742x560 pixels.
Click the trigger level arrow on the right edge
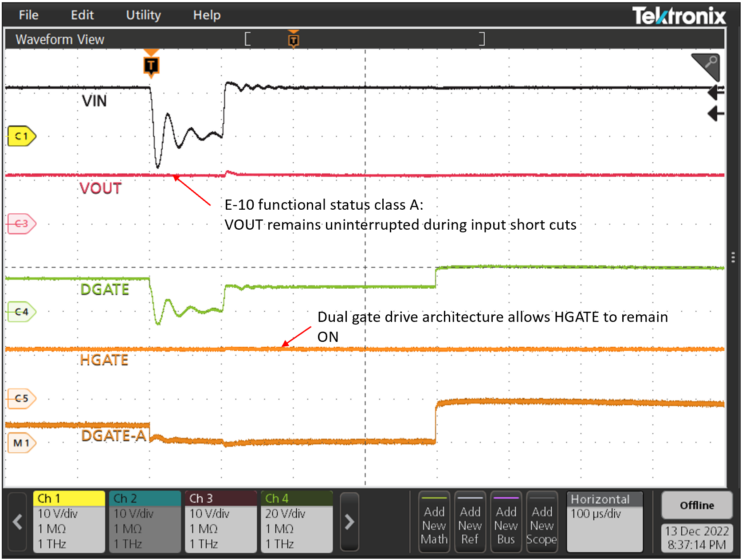pos(715,114)
